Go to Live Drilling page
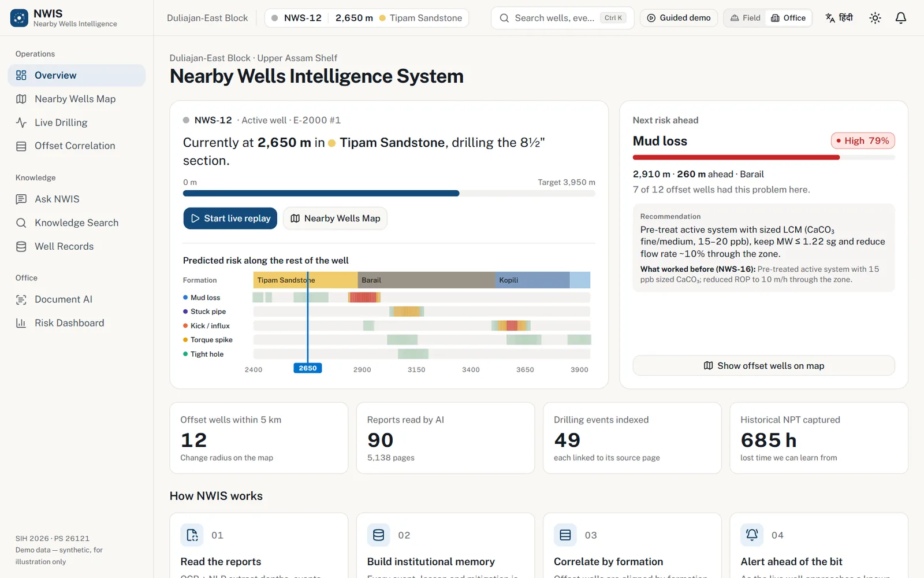Image resolution: width=924 pixels, height=578 pixels. [x=77, y=123]
